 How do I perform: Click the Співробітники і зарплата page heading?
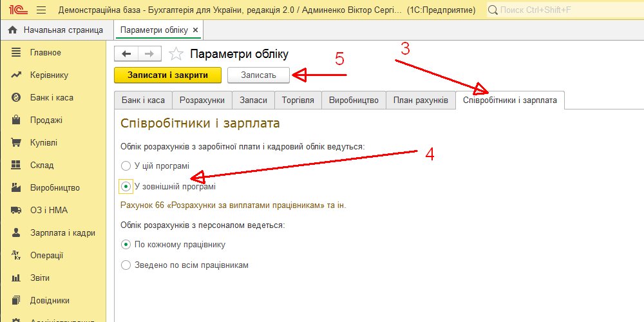pos(200,124)
